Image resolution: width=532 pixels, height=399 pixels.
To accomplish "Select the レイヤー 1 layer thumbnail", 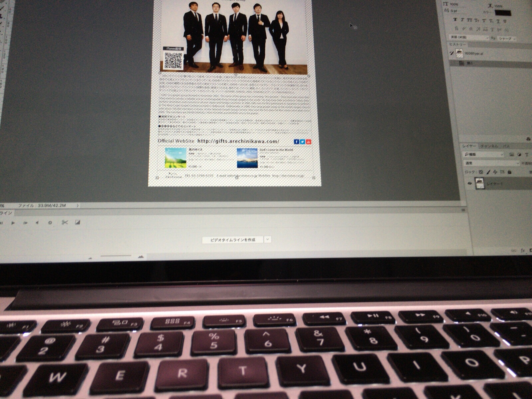I will click(480, 183).
